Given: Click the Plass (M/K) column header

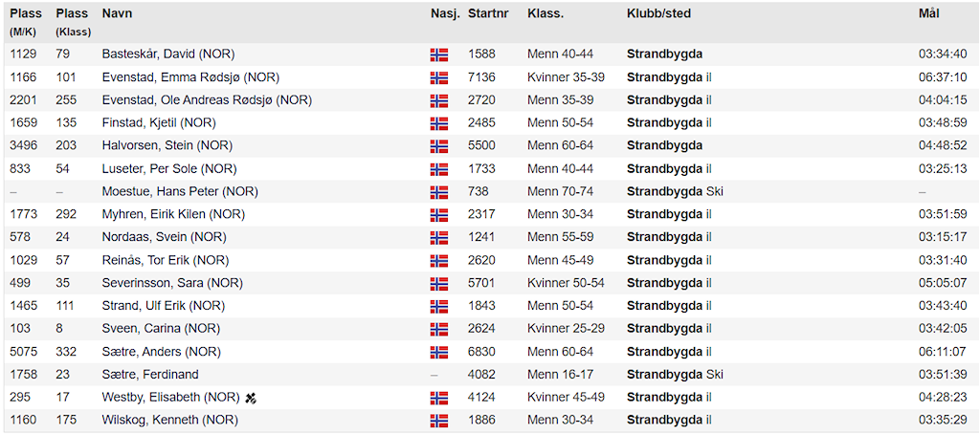Looking at the screenshot, I should [26, 21].
